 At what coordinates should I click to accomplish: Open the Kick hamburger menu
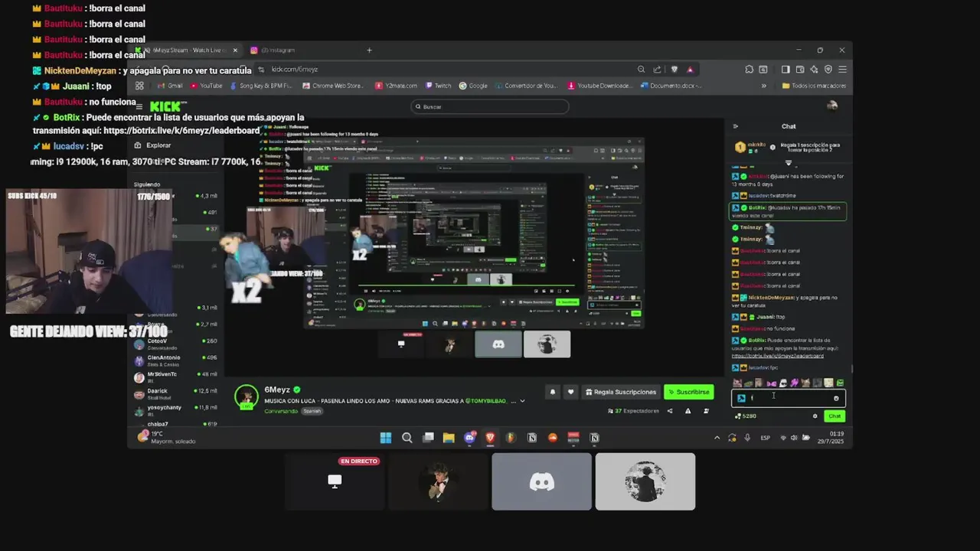(139, 106)
